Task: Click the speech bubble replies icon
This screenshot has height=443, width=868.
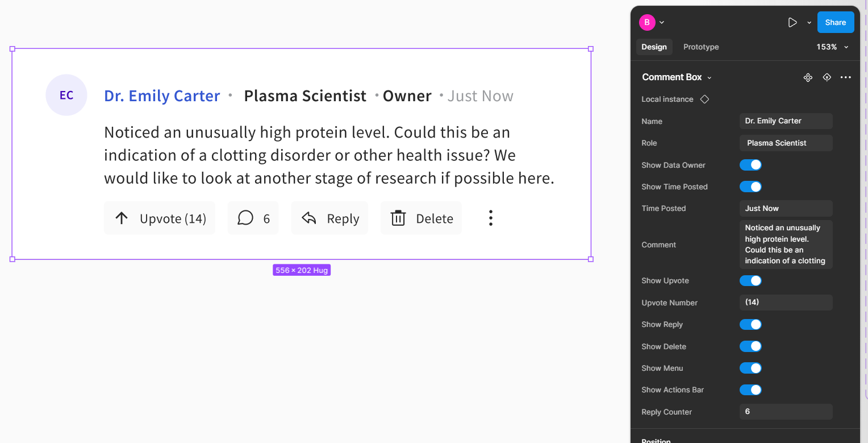Action: pos(245,218)
